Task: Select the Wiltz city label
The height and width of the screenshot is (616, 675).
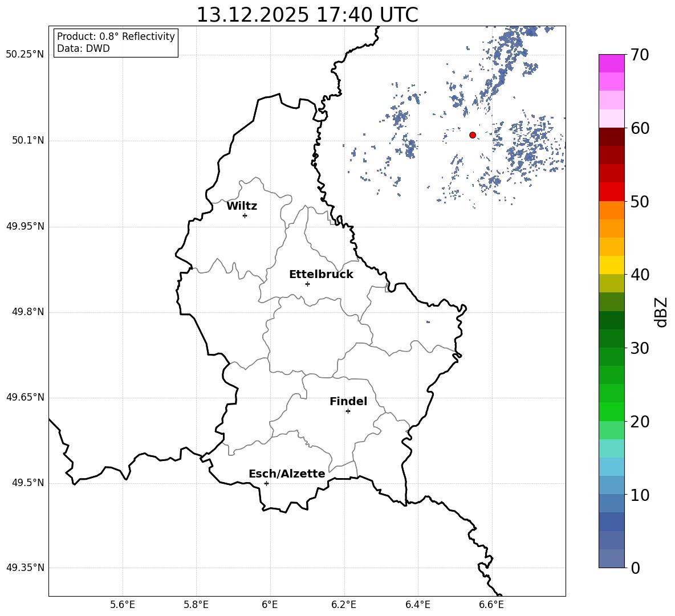Action: 242,206
